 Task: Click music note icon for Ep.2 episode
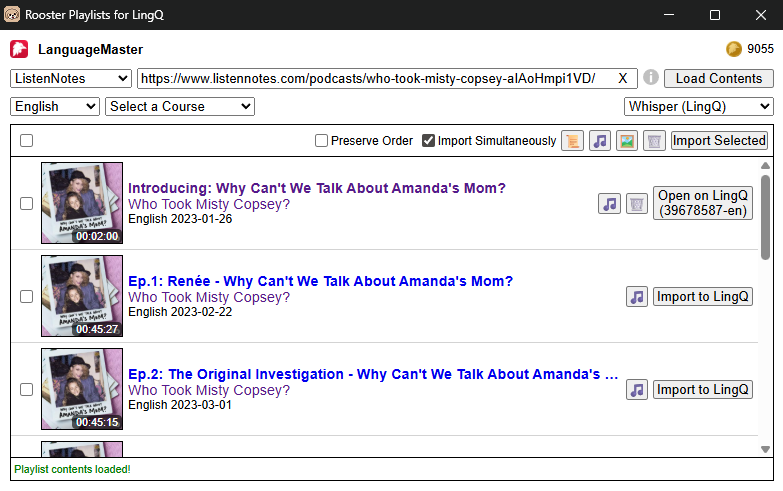[x=637, y=390]
